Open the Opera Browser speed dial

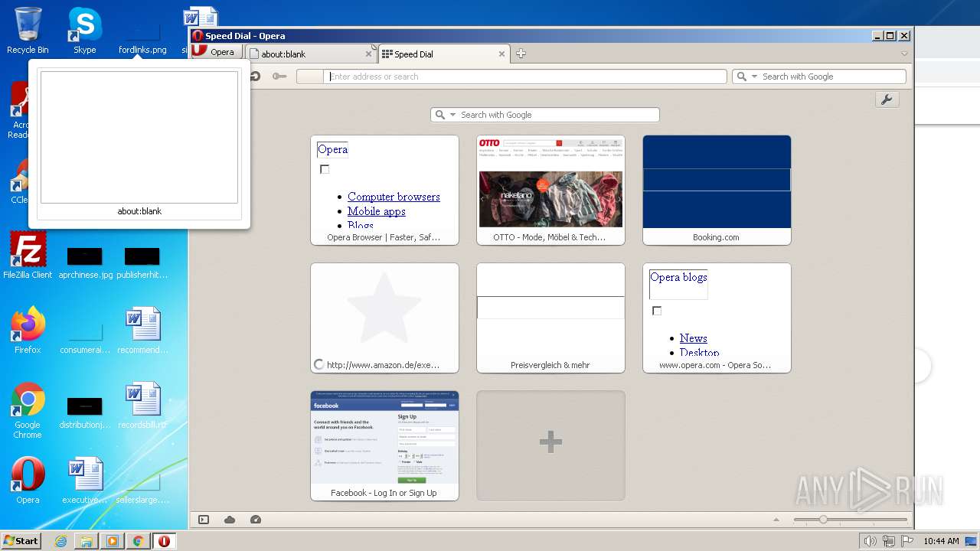(x=384, y=190)
